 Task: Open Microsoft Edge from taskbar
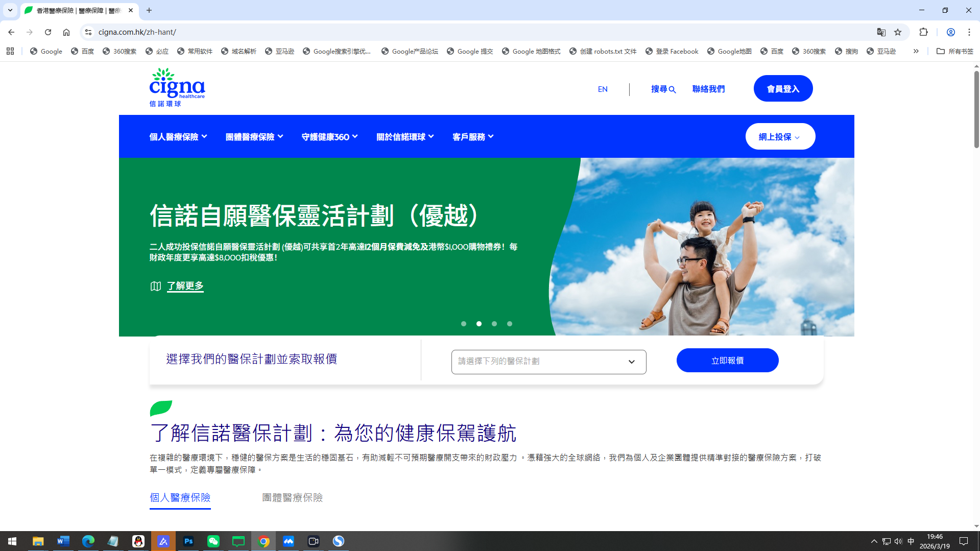click(88, 541)
